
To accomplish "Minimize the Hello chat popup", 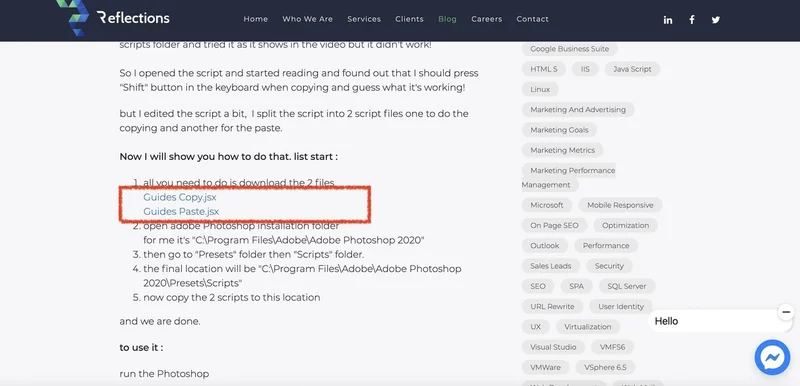I will pyautogui.click(x=786, y=312).
